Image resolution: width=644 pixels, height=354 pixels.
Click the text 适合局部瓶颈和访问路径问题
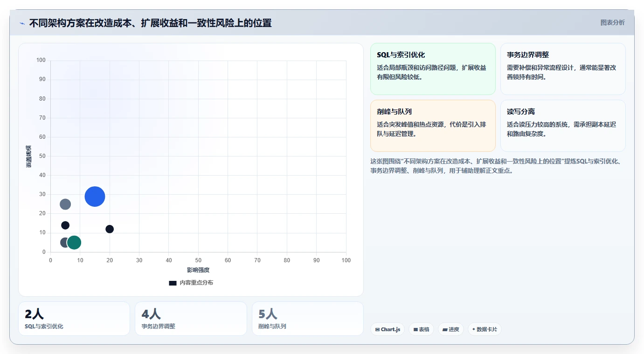[416, 68]
